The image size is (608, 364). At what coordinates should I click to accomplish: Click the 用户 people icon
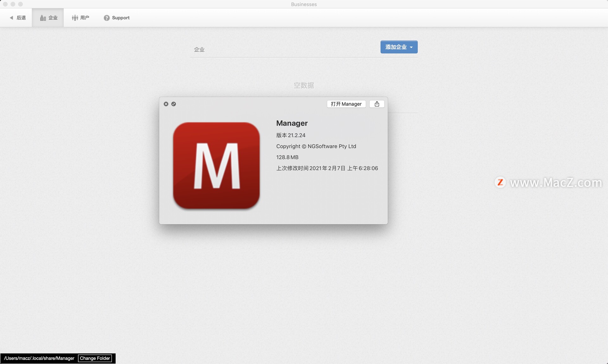pos(75,18)
